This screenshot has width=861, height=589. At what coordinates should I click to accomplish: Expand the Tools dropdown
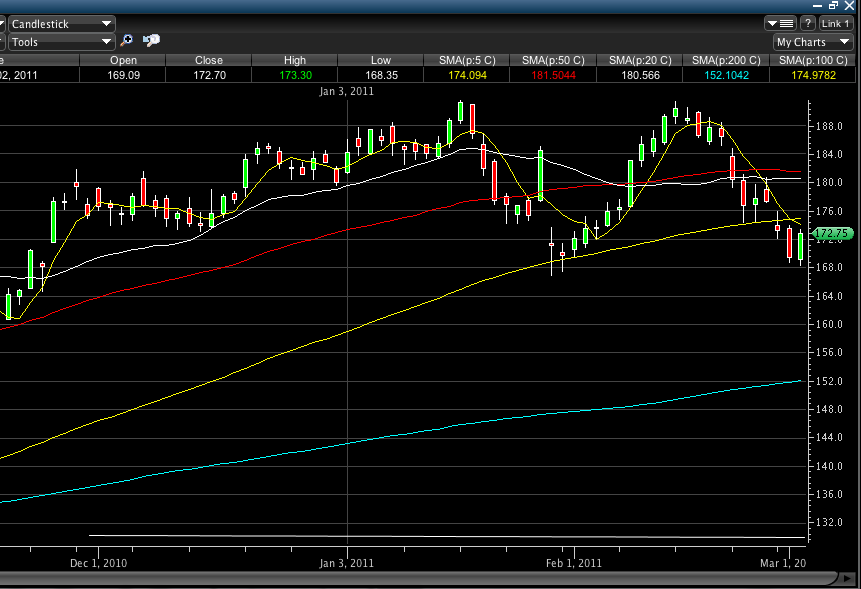[x=61, y=42]
